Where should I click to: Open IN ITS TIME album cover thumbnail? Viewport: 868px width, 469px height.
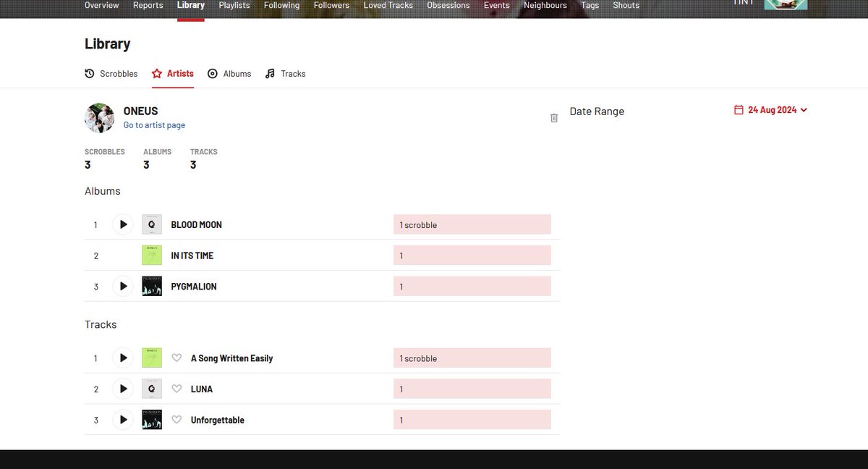click(x=152, y=255)
